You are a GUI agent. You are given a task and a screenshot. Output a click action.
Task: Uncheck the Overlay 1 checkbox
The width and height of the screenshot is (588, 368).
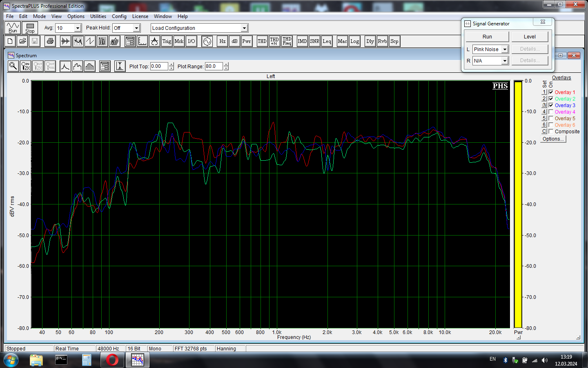(551, 92)
